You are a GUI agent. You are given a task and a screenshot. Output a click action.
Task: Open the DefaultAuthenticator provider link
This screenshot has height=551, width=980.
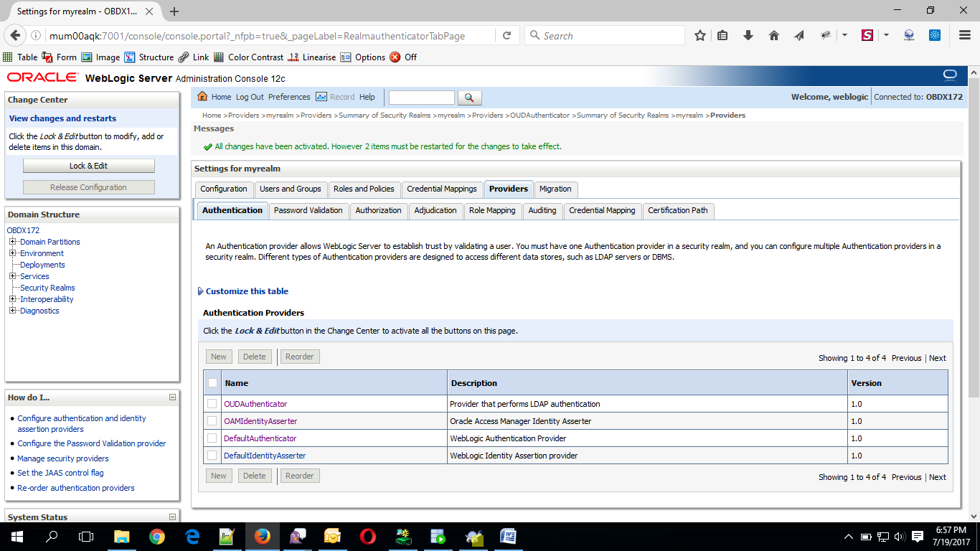click(x=260, y=438)
